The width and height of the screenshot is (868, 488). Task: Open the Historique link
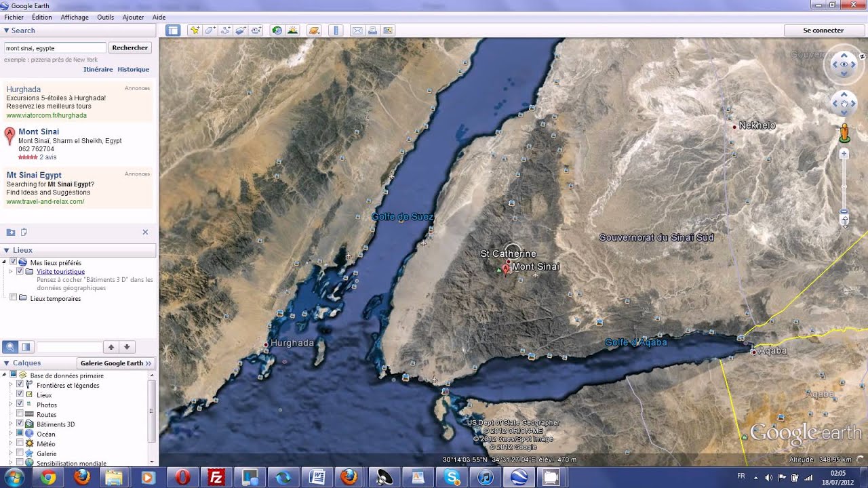(133, 69)
